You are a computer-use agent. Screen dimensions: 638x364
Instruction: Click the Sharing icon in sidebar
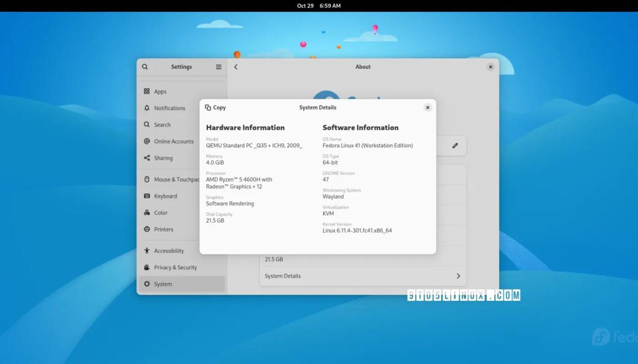coord(147,158)
